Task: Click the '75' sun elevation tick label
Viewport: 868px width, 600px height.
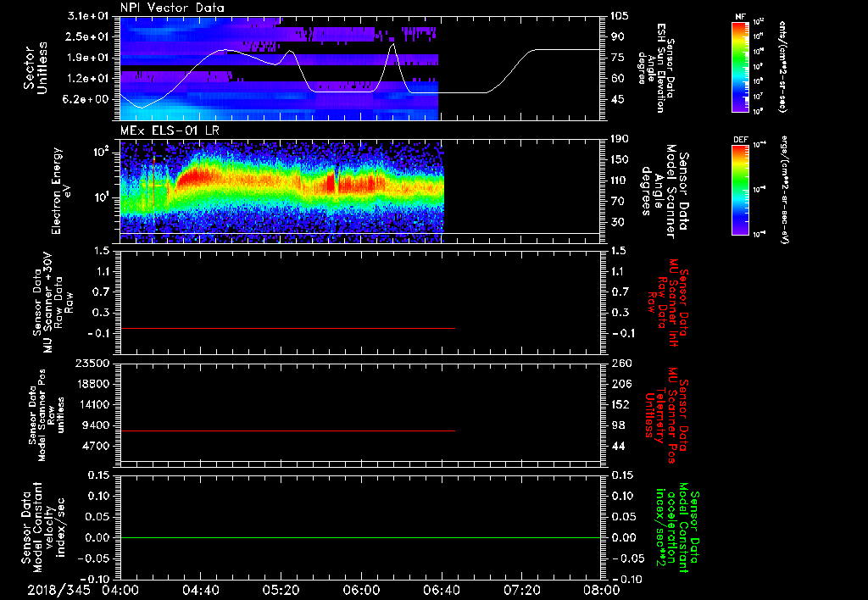Action: point(617,58)
